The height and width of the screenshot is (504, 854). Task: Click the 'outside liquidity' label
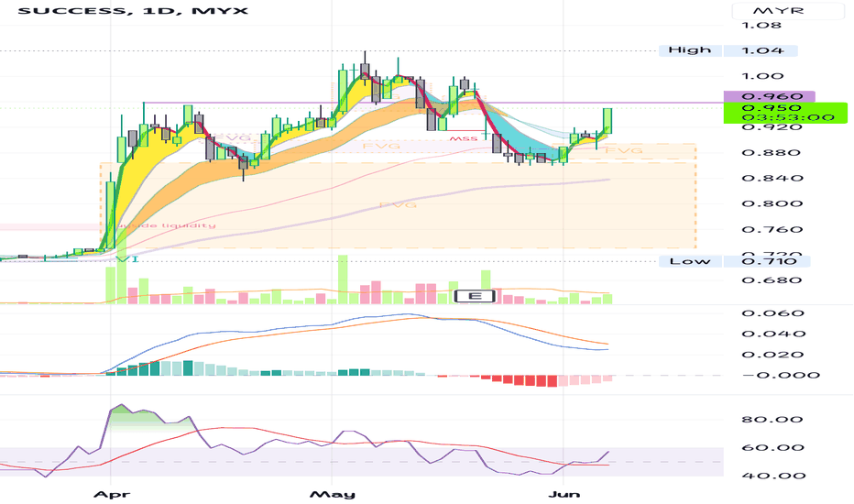point(166,225)
